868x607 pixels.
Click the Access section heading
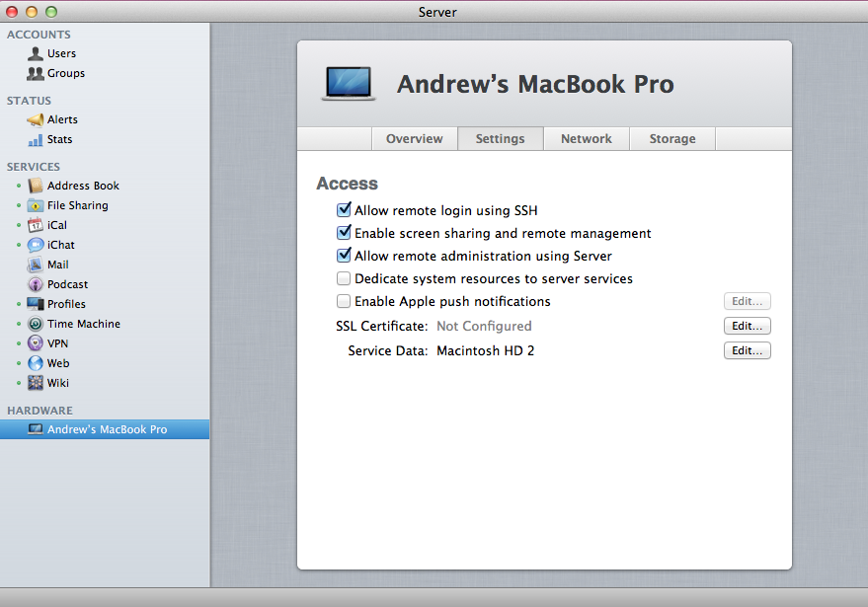click(347, 184)
